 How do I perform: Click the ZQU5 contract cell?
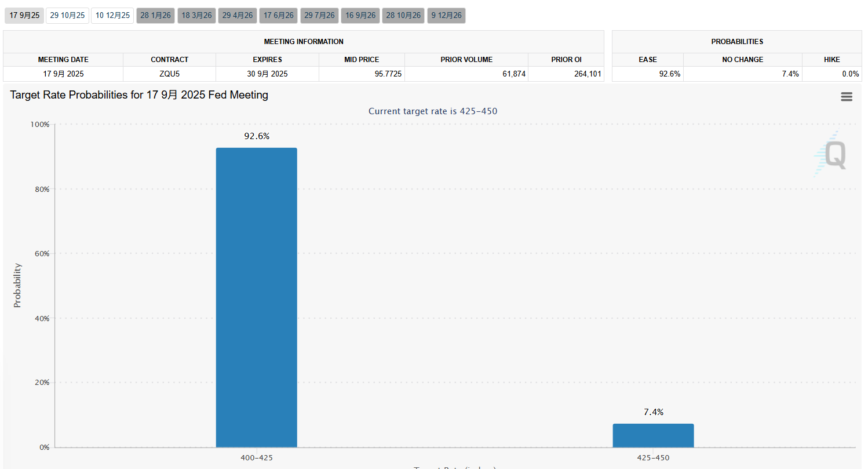tap(169, 74)
